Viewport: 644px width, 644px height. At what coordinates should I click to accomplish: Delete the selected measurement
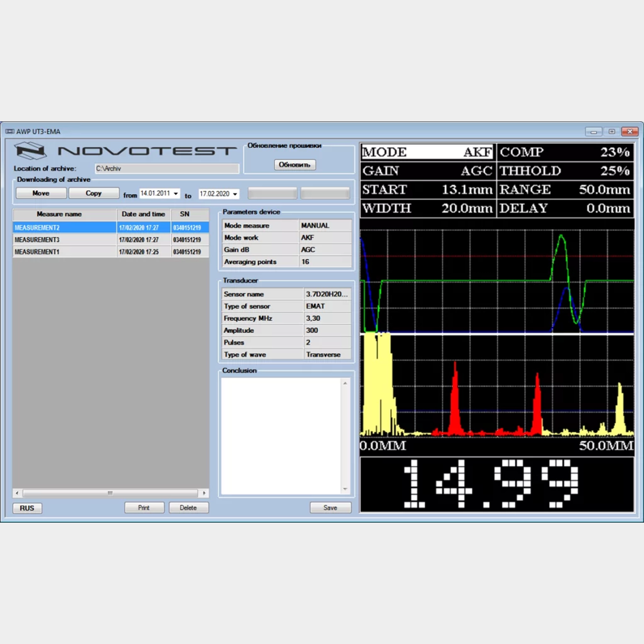tap(189, 507)
